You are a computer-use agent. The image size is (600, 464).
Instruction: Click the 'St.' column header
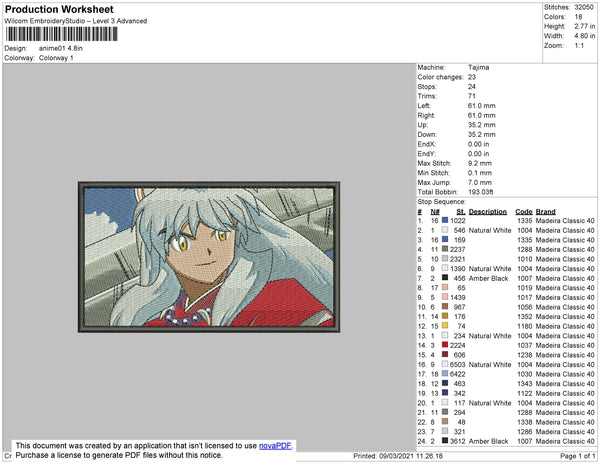[461, 212]
